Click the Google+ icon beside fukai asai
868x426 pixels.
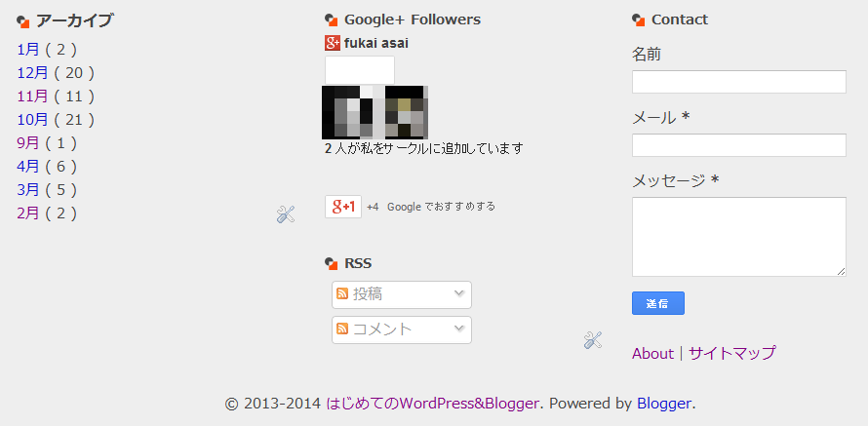click(333, 43)
